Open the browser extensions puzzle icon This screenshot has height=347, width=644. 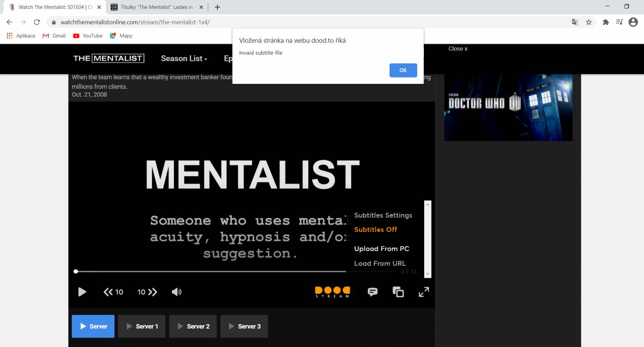point(606,22)
